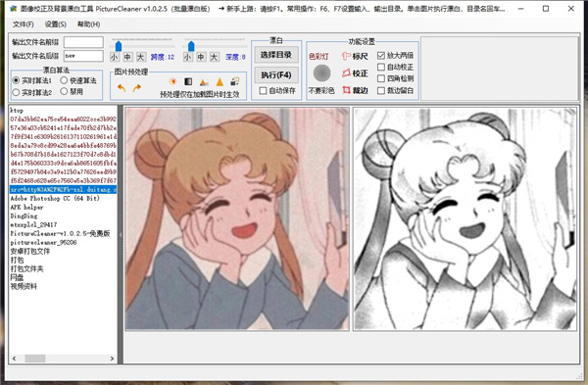Click the file list horizontal scrollbar thumb
Screen dimensions: 588x385
(35, 359)
